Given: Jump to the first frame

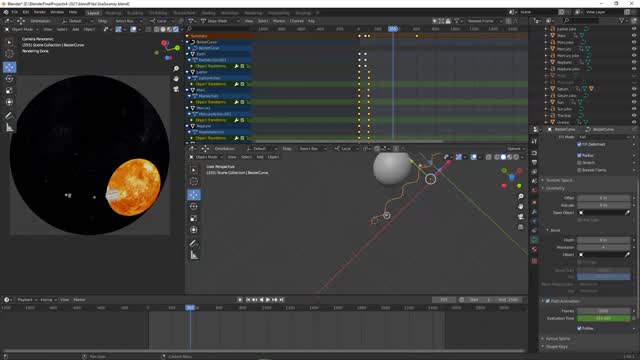Looking at the screenshot, I should [x=248, y=300].
